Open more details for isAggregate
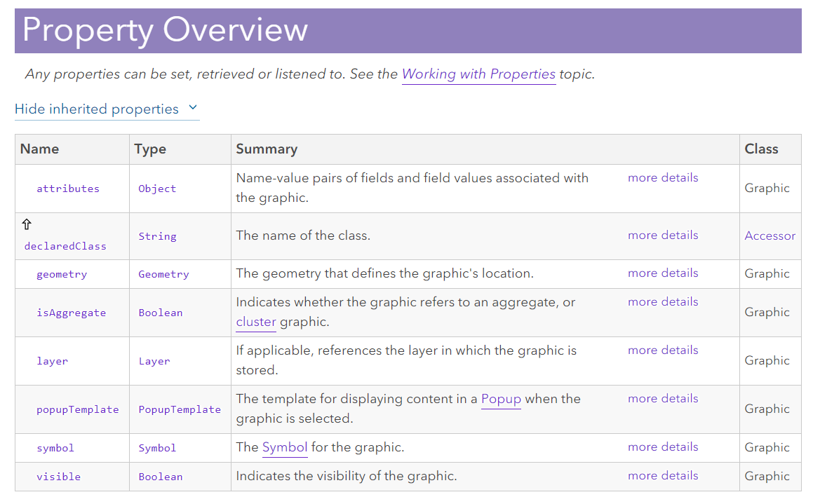This screenshot has height=504, width=813. coord(663,301)
